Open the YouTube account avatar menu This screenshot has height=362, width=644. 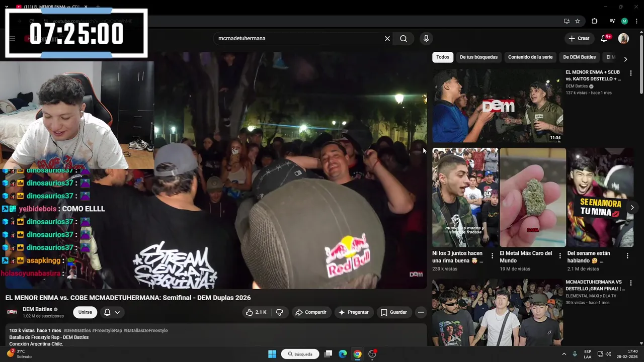click(x=623, y=38)
